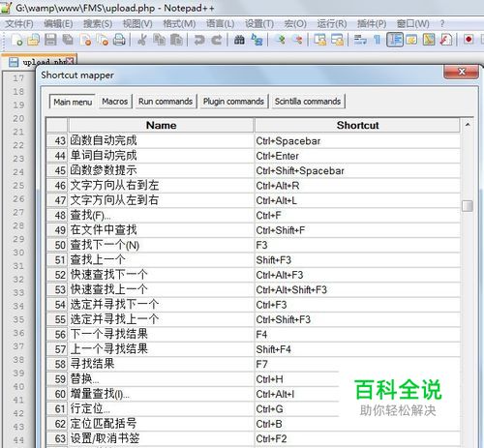Select row 45 函数参数提示

coord(254,170)
